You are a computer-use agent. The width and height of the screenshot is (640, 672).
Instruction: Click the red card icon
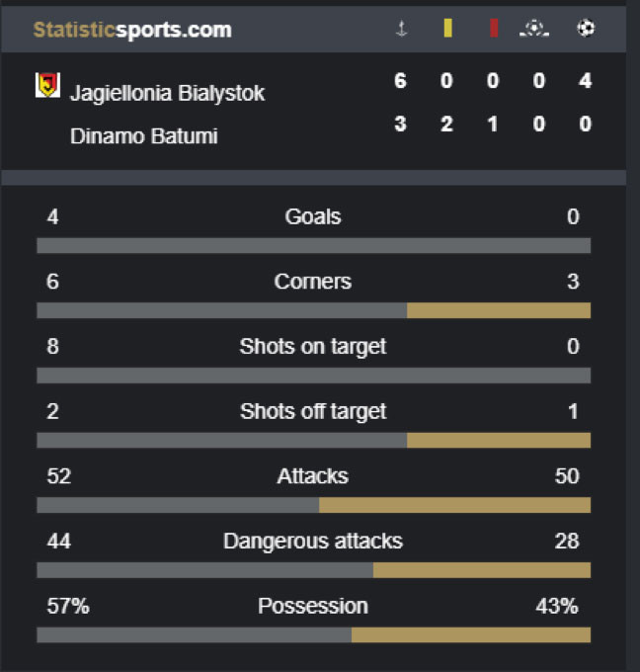coord(494,29)
